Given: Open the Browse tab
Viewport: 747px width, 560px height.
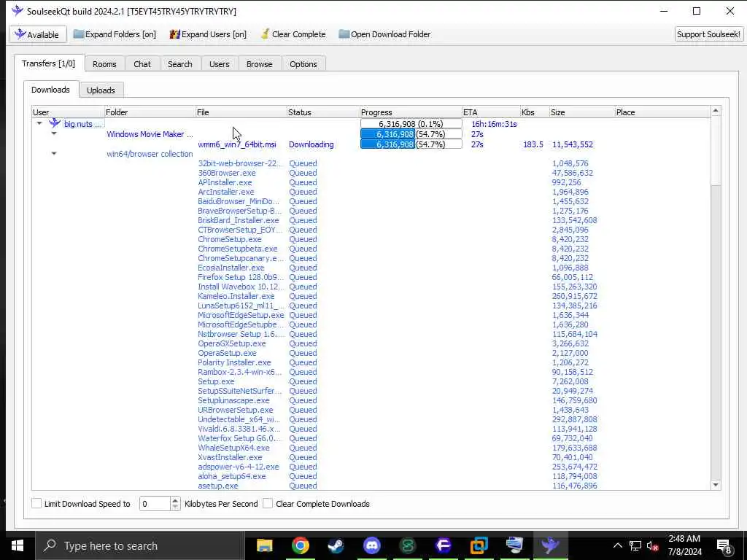Looking at the screenshot, I should 259,64.
